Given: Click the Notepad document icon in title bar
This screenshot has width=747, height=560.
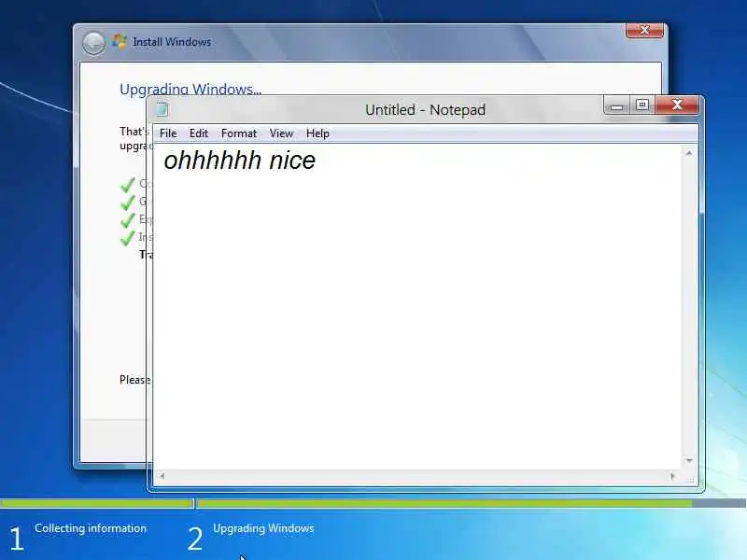Looking at the screenshot, I should [162, 109].
